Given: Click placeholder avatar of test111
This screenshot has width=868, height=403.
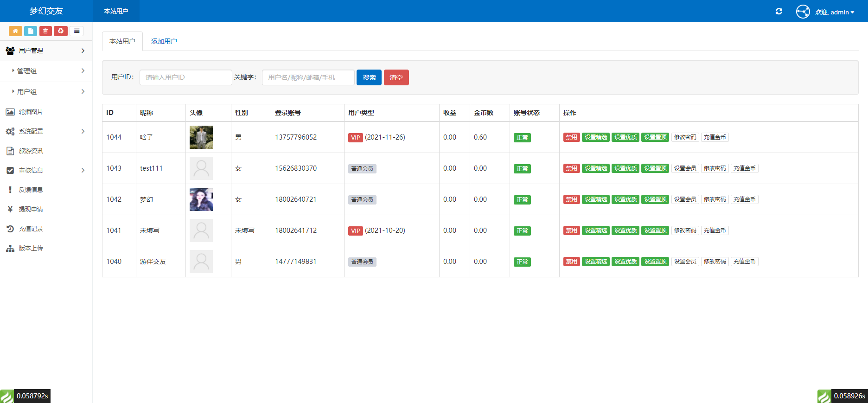Looking at the screenshot, I should pyautogui.click(x=201, y=168).
